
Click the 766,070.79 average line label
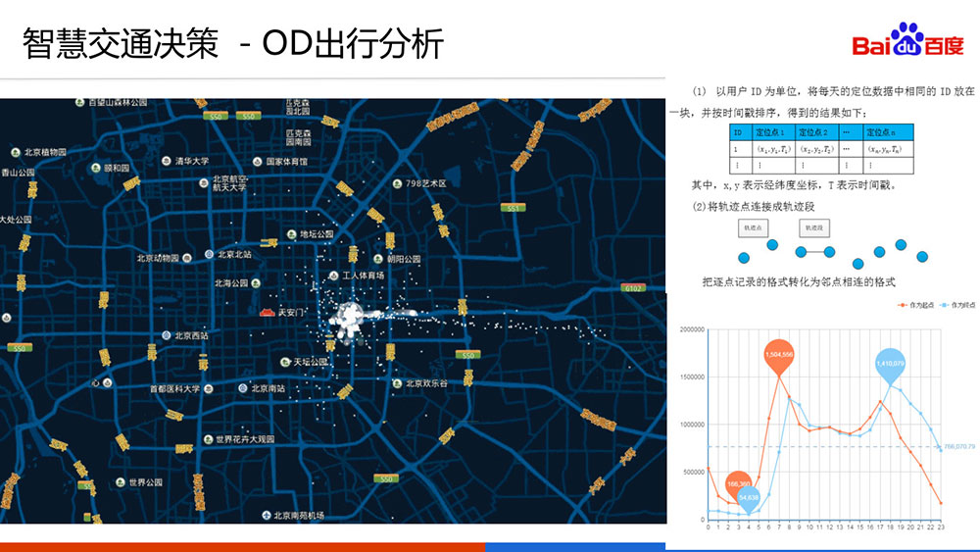959,446
